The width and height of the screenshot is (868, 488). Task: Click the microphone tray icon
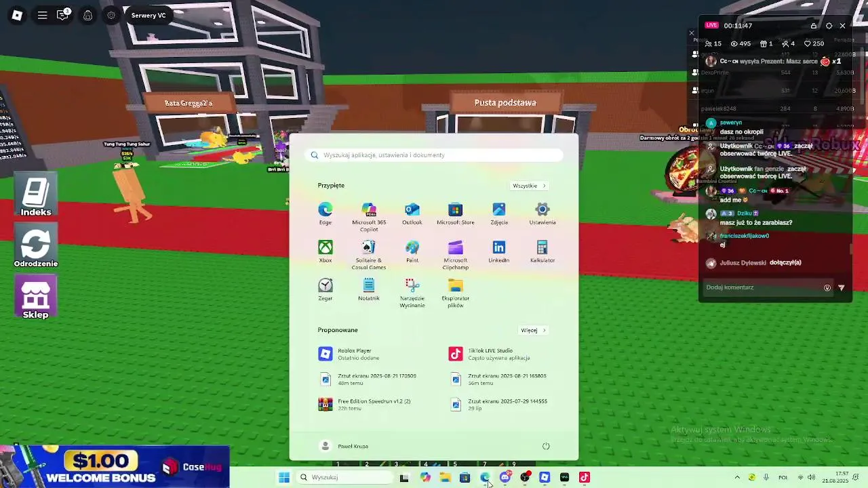click(x=766, y=477)
